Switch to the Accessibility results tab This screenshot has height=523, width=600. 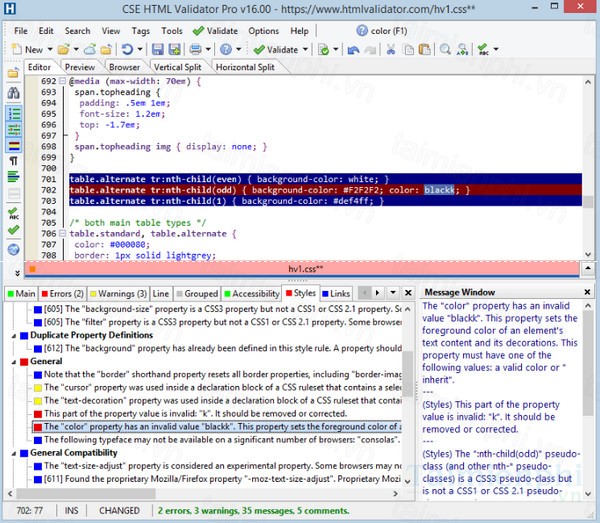tap(252, 293)
